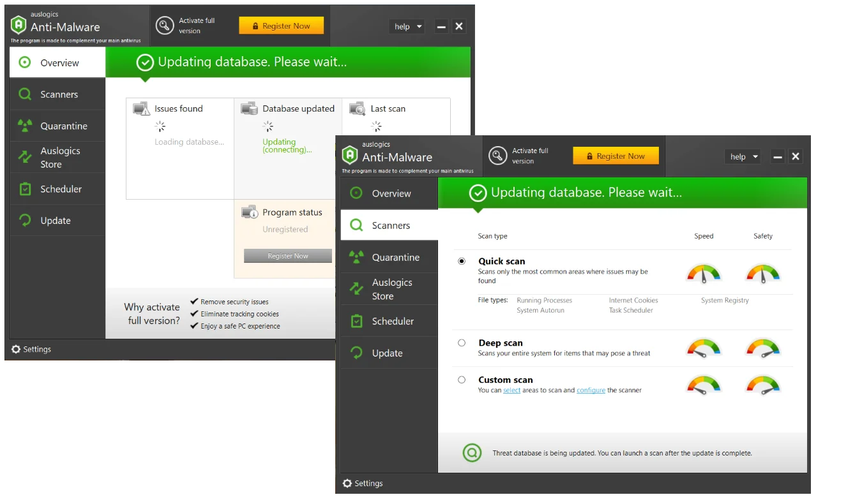Viewport: 862px width, 504px height.
Task: Click Database updated icon
Action: point(250,108)
